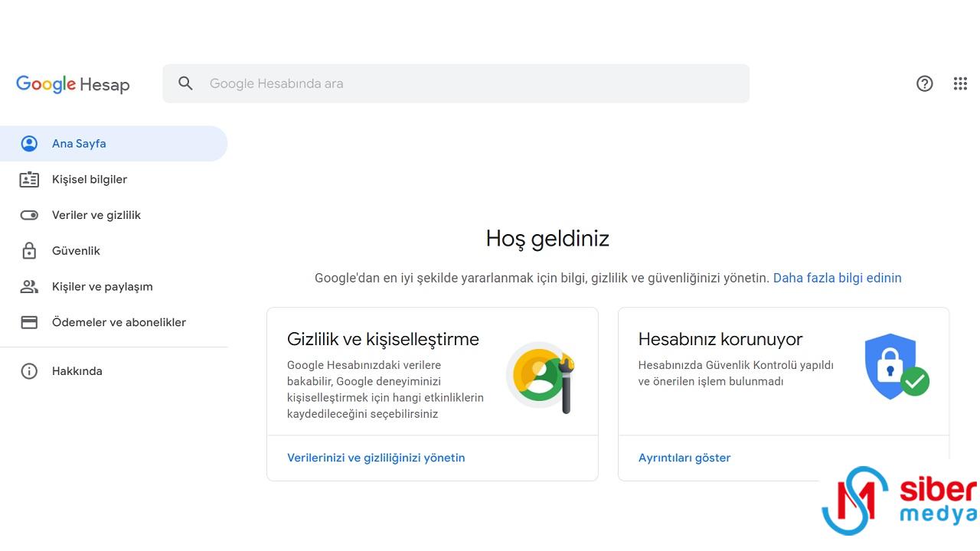Click the Ödemeler ve abonelikler card icon
980x551 pixels.
coord(29,322)
